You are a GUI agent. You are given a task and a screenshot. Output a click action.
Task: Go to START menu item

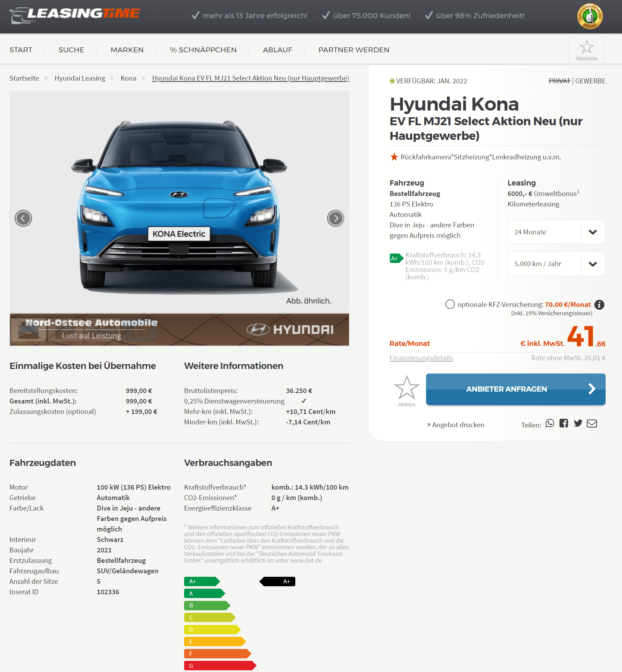21,50
